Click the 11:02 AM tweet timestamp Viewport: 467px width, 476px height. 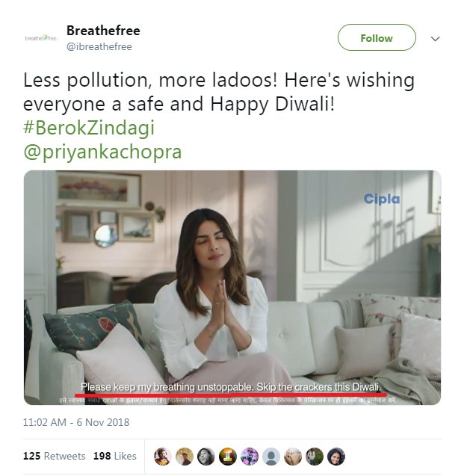(x=76, y=422)
